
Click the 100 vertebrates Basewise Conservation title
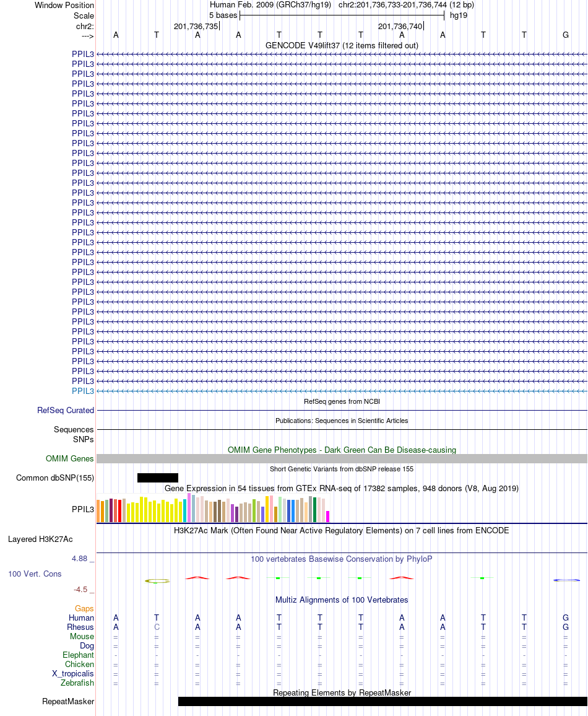(342, 559)
